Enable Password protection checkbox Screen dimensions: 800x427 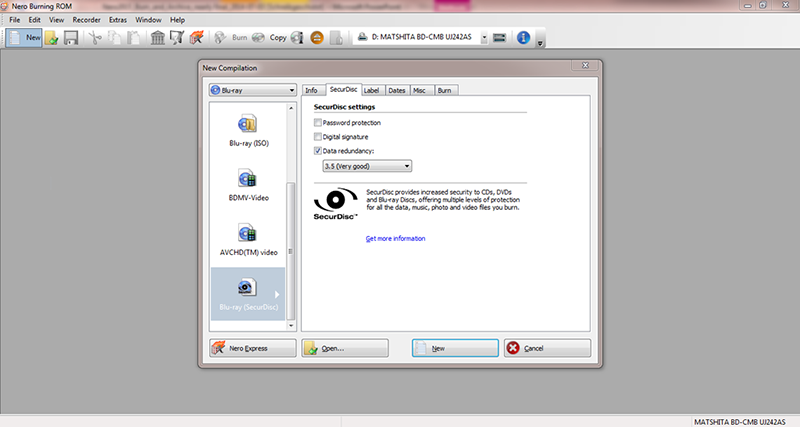(318, 122)
